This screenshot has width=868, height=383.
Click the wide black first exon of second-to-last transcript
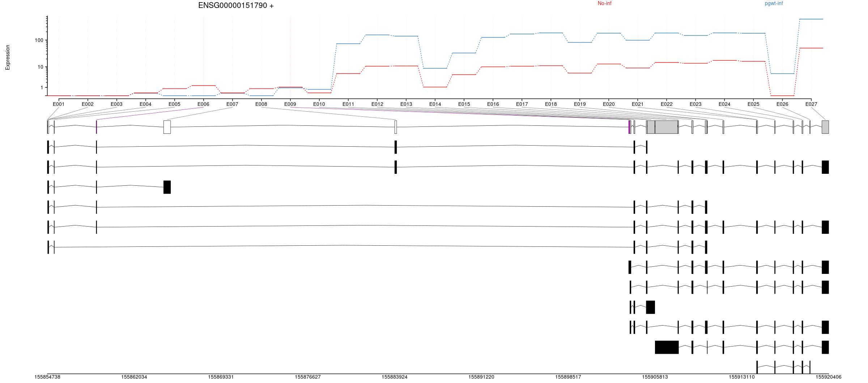click(x=667, y=347)
